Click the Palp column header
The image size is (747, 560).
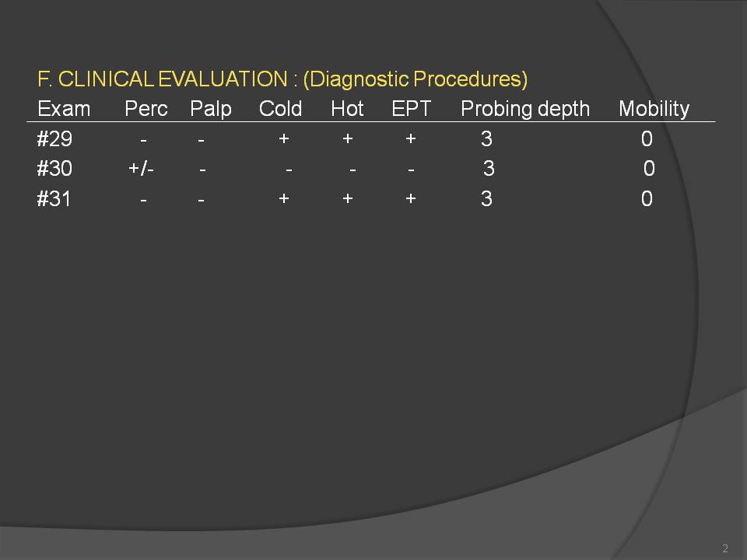[x=211, y=110]
